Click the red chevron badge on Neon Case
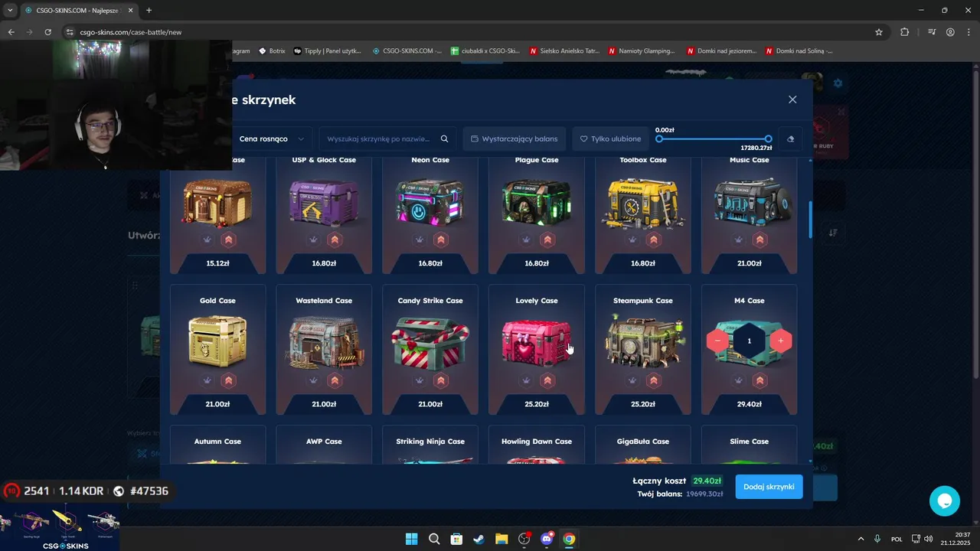This screenshot has width=980, height=551. coord(441,240)
